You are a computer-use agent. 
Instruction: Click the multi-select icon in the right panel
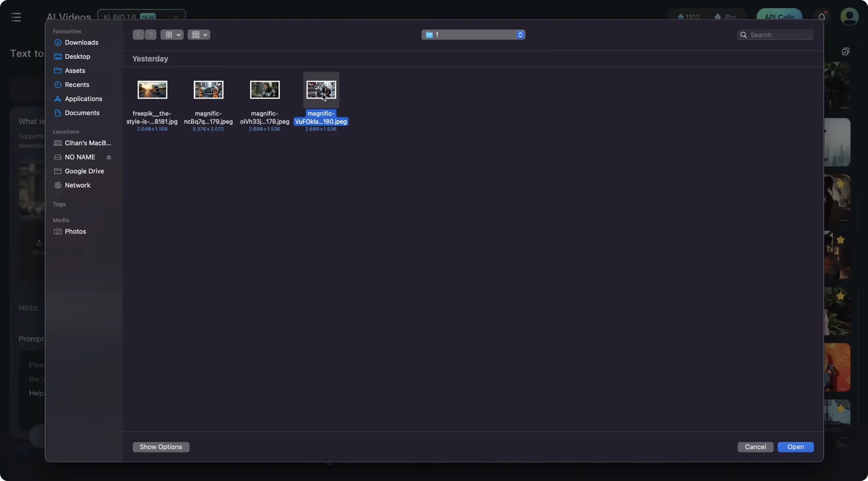click(845, 51)
